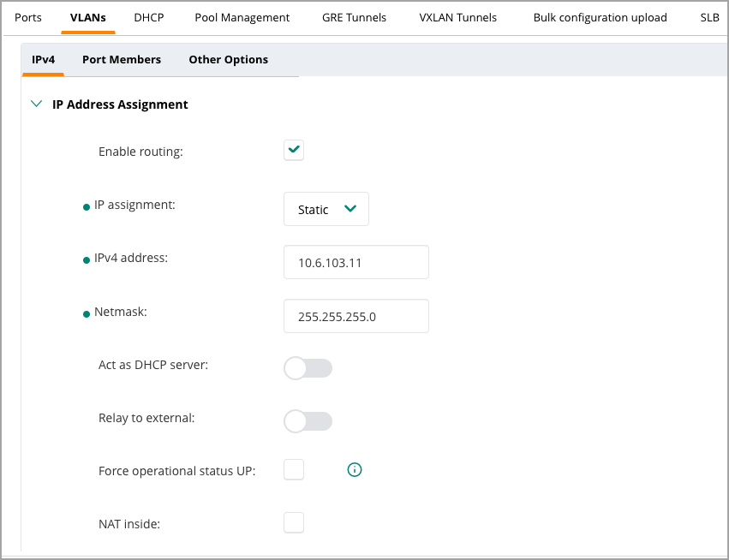Viewport: 729px width, 560px height.
Task: Open the VXLAN Tunnels tab
Action: coord(458,18)
